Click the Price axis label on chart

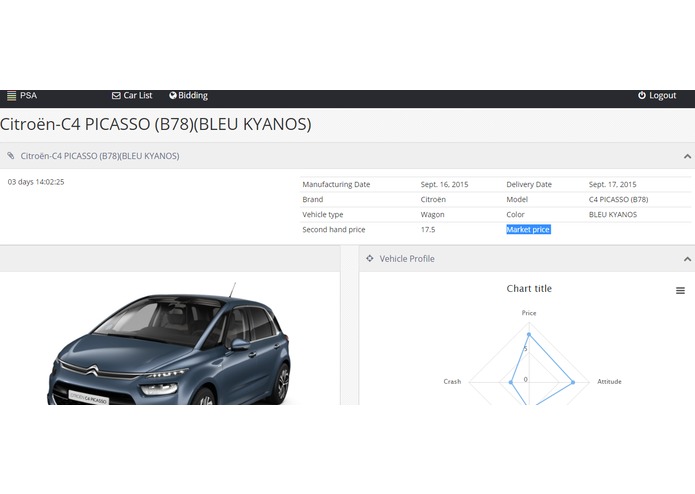tap(529, 313)
